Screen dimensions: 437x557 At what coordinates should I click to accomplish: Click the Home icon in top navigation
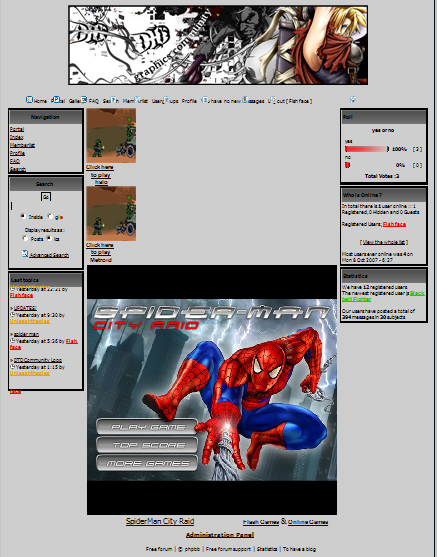(29, 100)
